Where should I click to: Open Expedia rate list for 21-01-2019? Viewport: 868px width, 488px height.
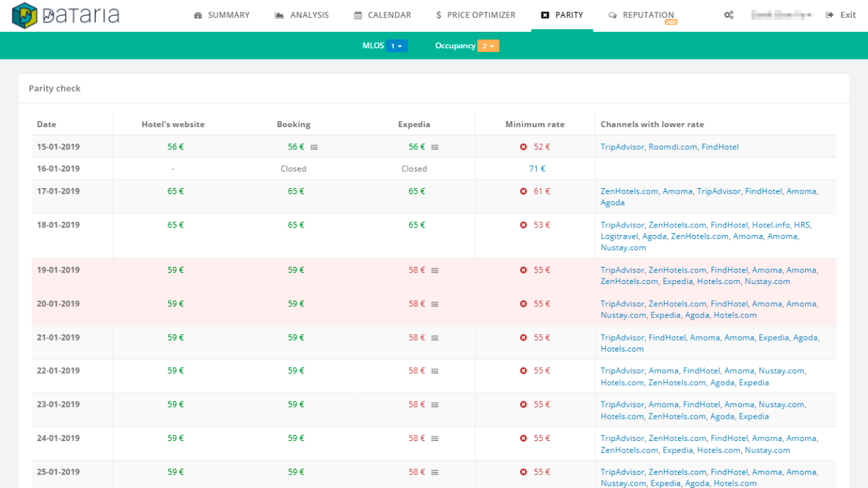(435, 338)
